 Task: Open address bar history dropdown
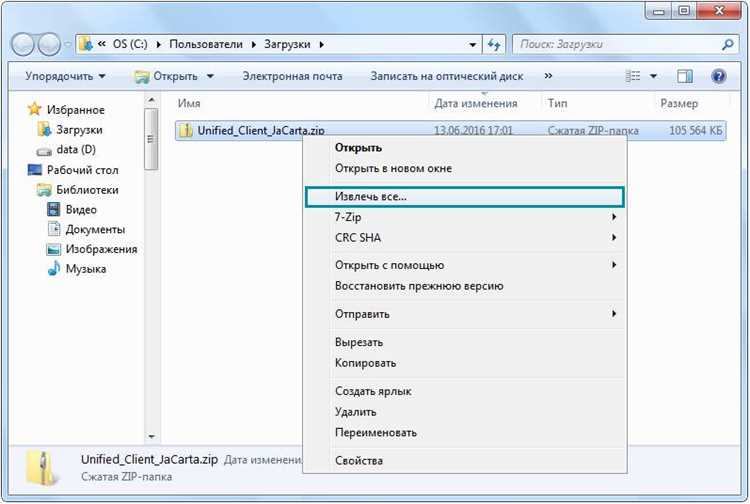tap(473, 45)
